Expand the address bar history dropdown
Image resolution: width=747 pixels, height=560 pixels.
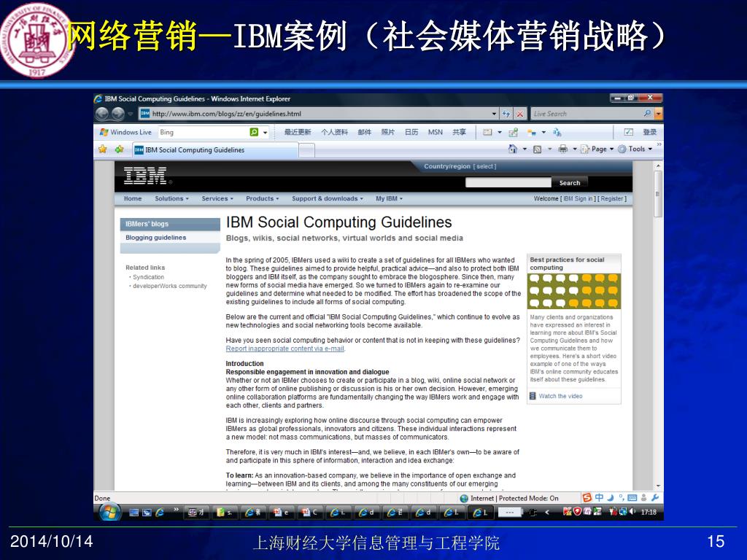point(494,114)
